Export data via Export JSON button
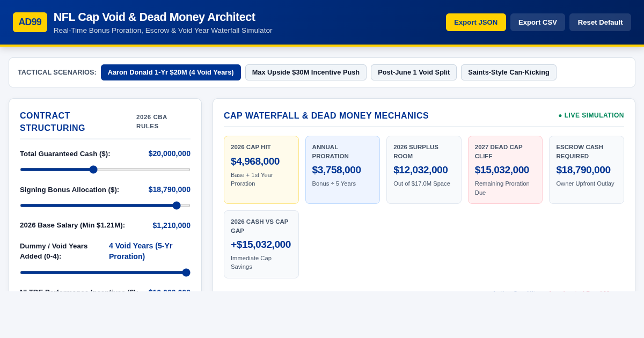Screen dimensions: 644x338 [x=476, y=22]
